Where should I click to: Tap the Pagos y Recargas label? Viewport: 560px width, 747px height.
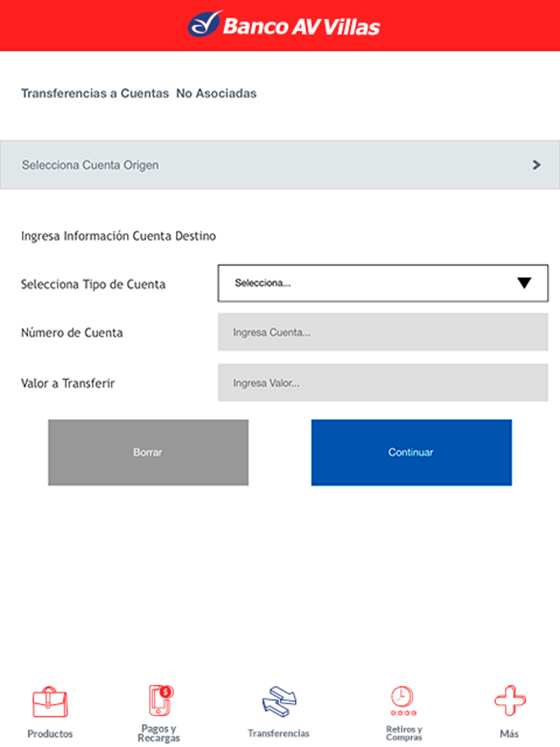pyautogui.click(x=159, y=733)
